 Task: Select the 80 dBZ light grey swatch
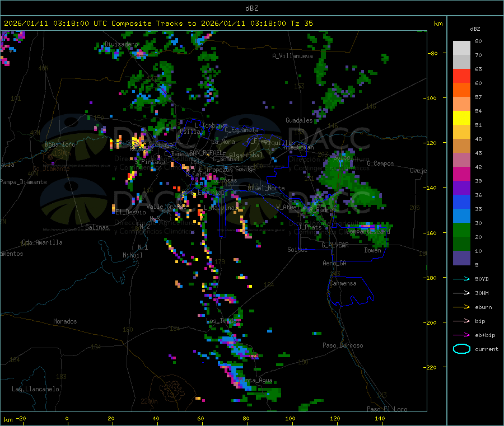pyautogui.click(x=461, y=48)
